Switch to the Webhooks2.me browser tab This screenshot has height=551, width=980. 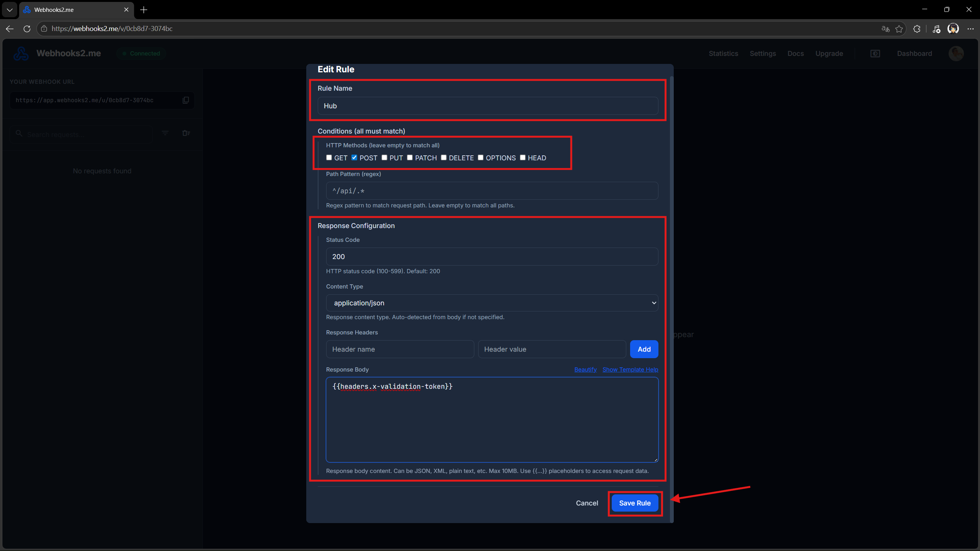coord(77,10)
